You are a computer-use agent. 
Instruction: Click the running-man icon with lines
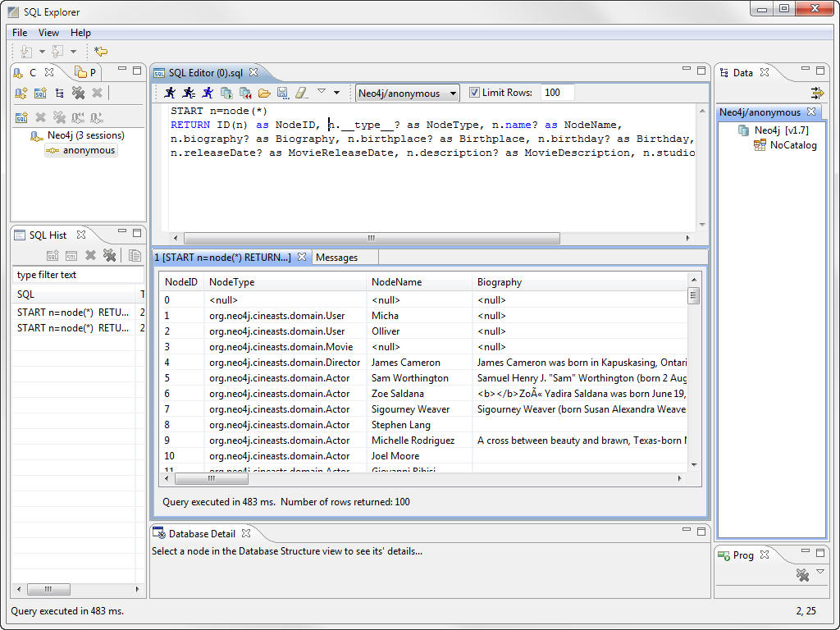pyautogui.click(x=189, y=93)
